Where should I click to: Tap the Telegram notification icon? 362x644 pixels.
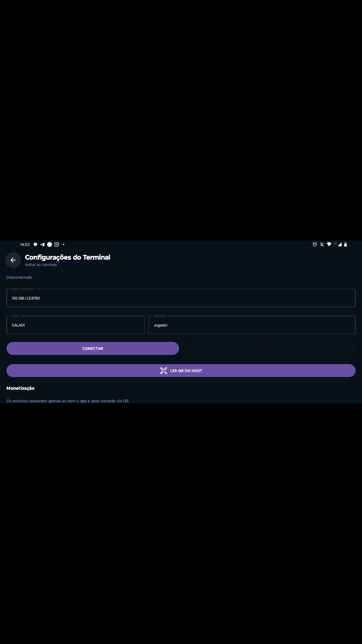coord(42,245)
